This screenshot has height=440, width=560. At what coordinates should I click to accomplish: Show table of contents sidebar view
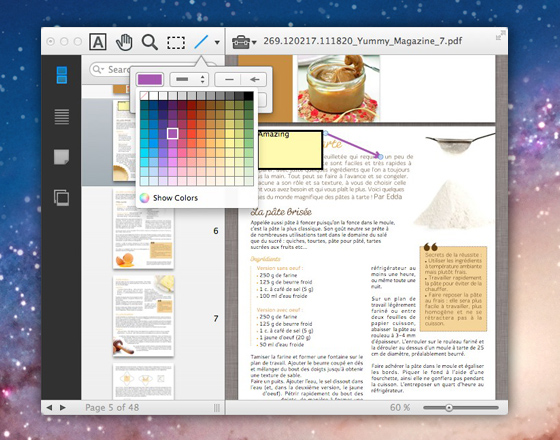pyautogui.click(x=62, y=116)
